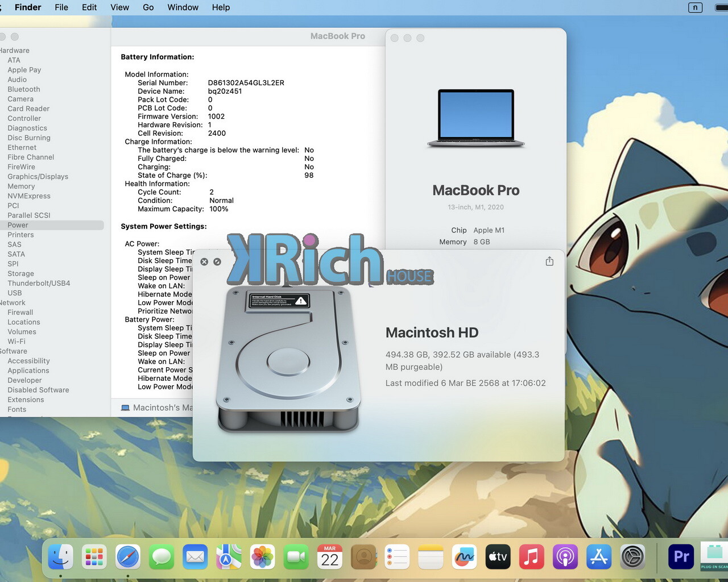Screen dimensions: 728x582
Task: Select Extensions in the sidebar
Action: pyautogui.click(x=26, y=400)
